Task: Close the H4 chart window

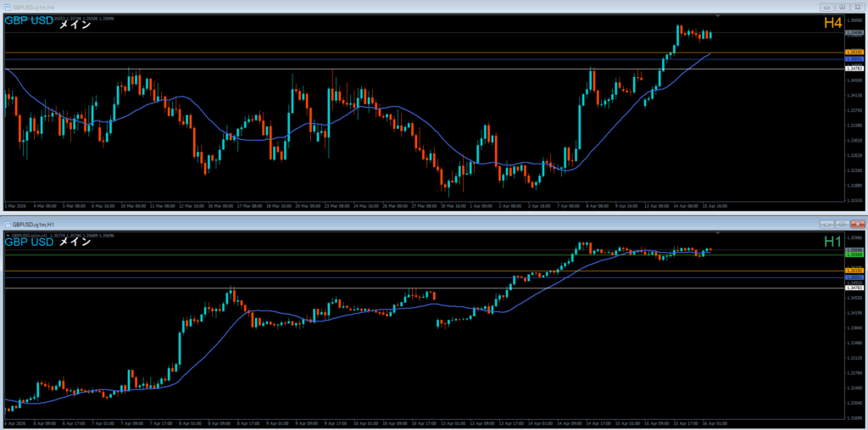Action: click(857, 7)
